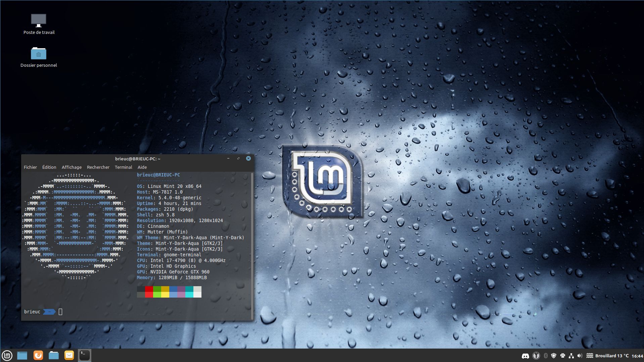The width and height of the screenshot is (644, 362).
Task: Open the printer tray icon
Action: click(563, 355)
